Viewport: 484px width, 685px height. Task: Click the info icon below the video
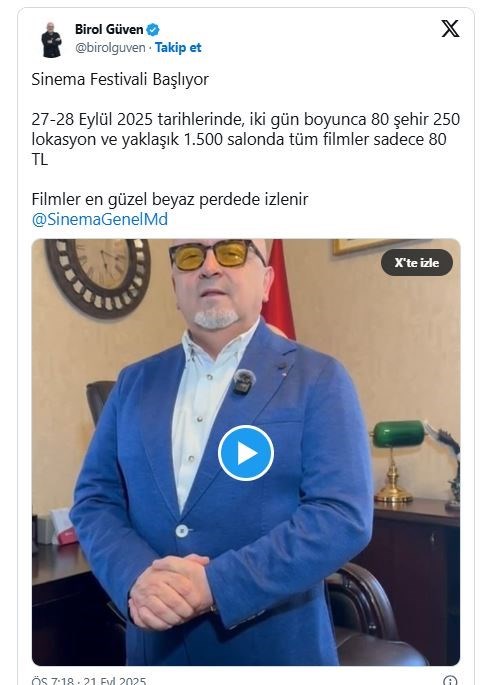point(450,681)
